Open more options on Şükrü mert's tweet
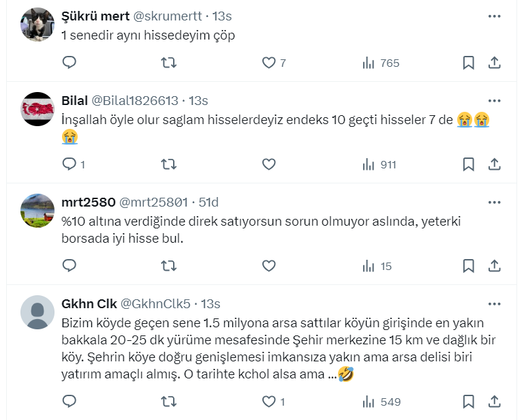 [x=495, y=16]
